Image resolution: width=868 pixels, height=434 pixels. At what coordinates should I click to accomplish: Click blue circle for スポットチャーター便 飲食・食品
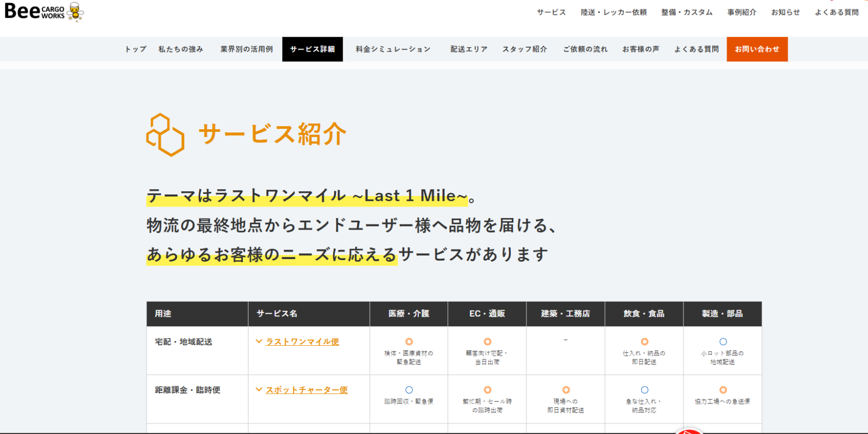(x=644, y=390)
